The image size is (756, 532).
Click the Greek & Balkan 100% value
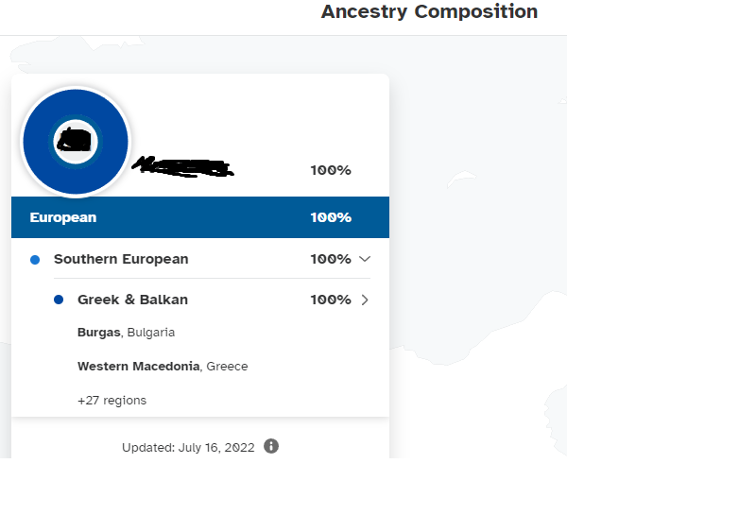331,300
